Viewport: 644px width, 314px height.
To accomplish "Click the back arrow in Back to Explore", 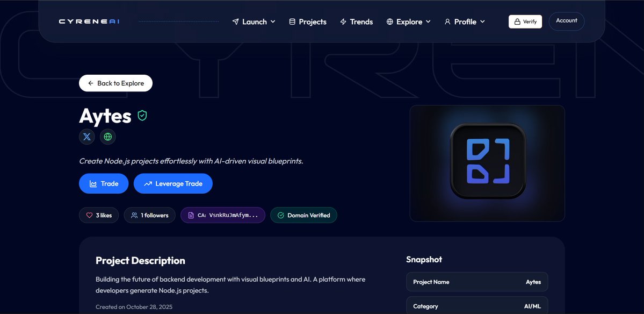I will point(91,83).
